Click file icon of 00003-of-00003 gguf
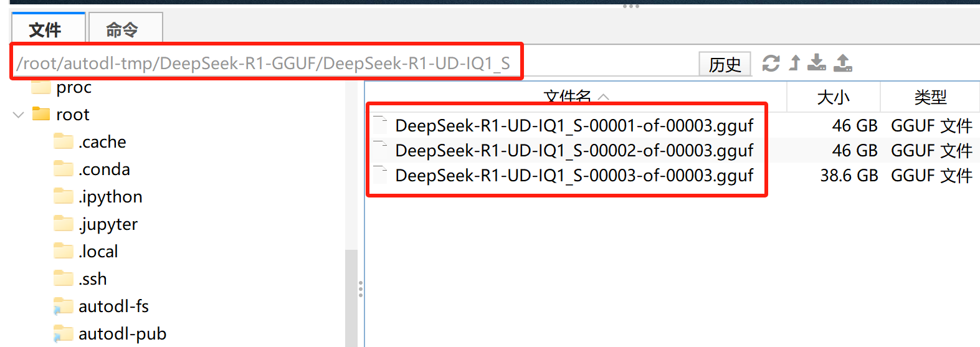This screenshot has height=347, width=980. [380, 175]
